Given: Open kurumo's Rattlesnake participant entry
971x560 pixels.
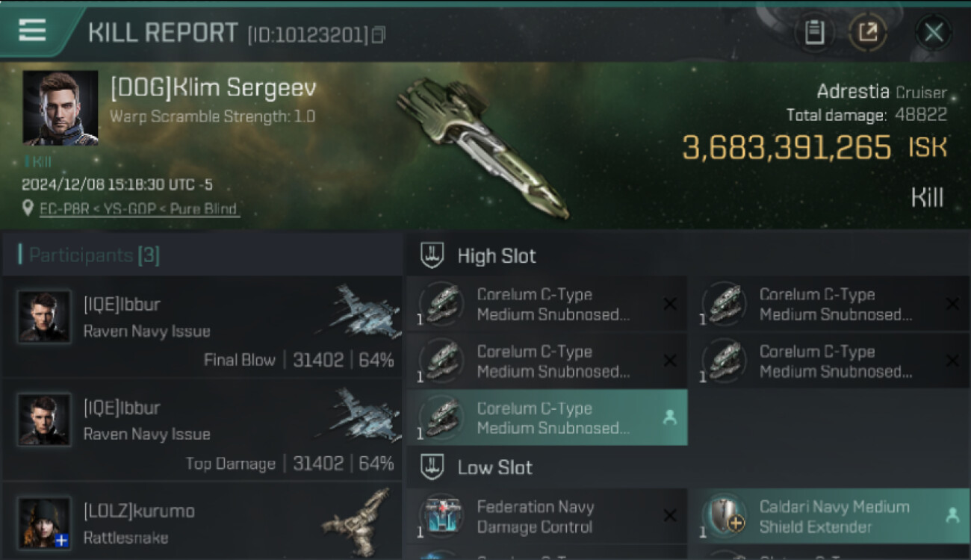Looking at the screenshot, I should tap(202, 522).
